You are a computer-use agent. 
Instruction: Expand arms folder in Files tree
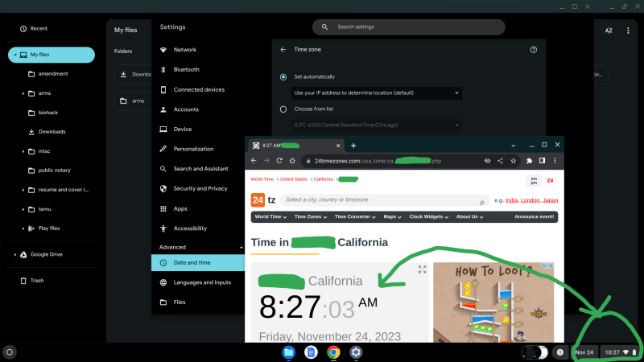[x=23, y=93]
